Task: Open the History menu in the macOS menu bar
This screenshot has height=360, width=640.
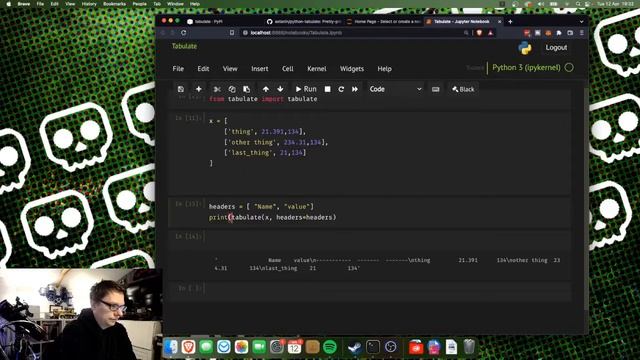Action: [x=89, y=4]
